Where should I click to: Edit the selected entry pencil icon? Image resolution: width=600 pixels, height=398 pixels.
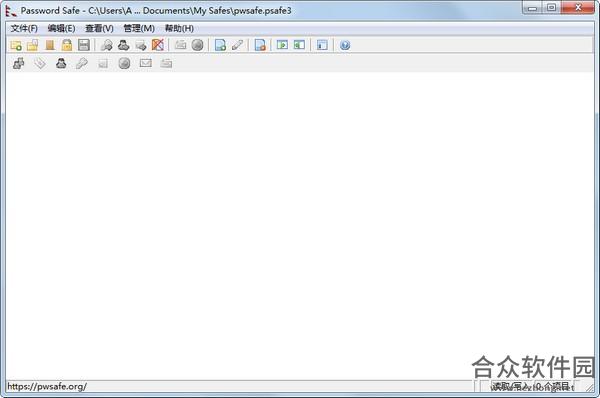pos(237,46)
